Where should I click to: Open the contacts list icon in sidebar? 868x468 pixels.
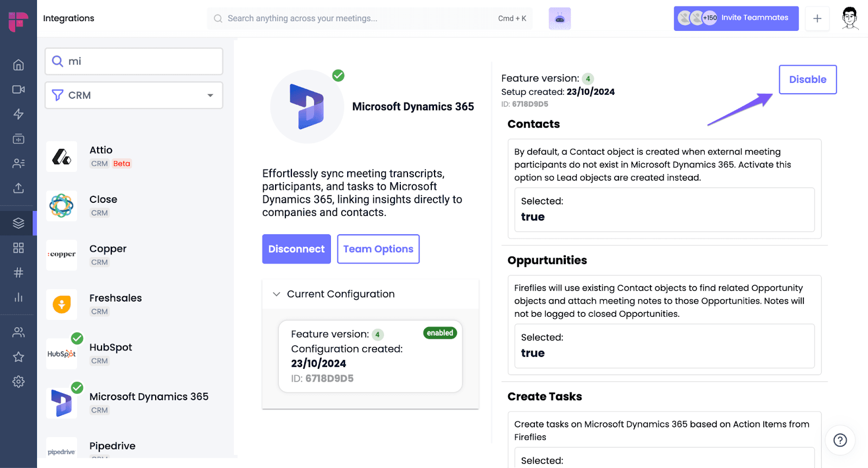[18, 163]
